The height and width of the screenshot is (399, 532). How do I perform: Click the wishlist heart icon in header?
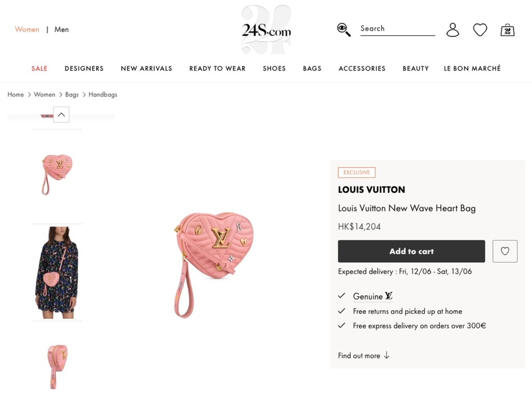[x=480, y=30]
